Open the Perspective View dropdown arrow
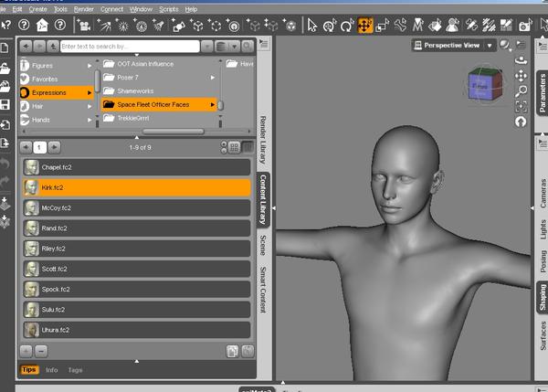The image size is (548, 392). coord(490,46)
